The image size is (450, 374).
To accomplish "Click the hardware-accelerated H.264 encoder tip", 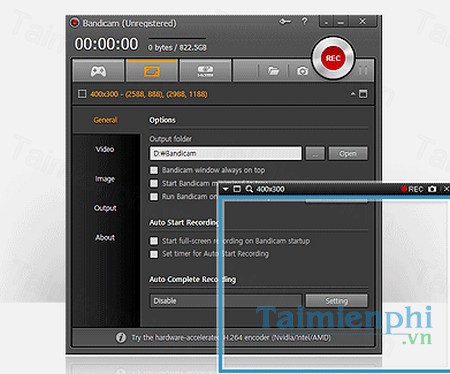I will coord(231,338).
